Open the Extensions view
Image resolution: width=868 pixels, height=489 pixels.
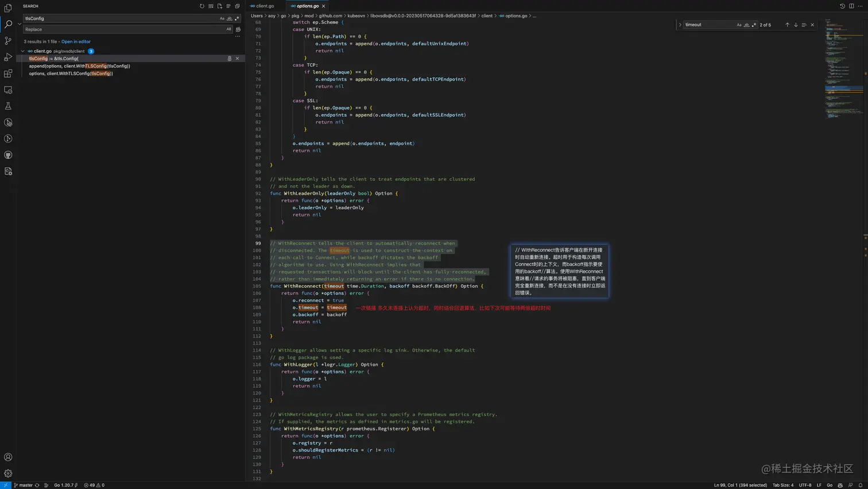[x=8, y=74]
